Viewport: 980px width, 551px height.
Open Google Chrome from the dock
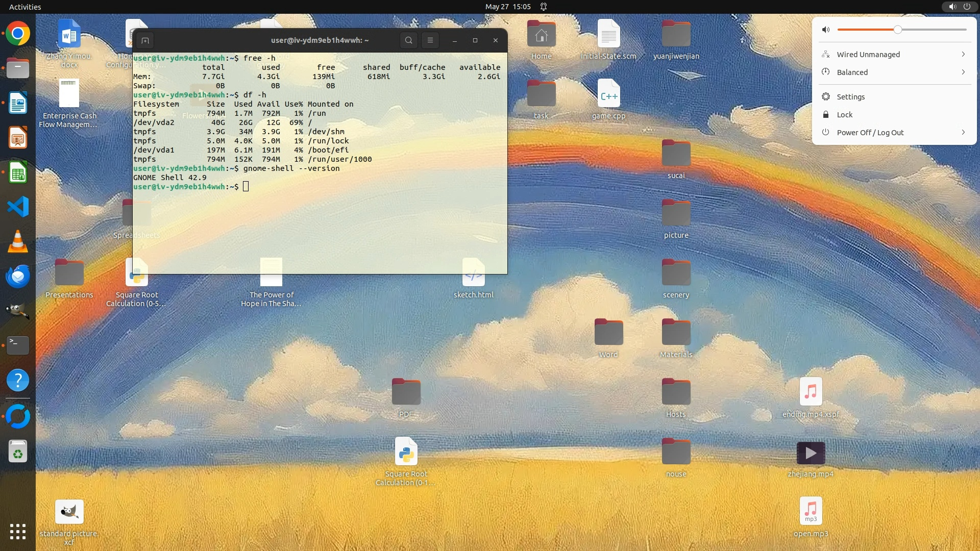click(18, 34)
